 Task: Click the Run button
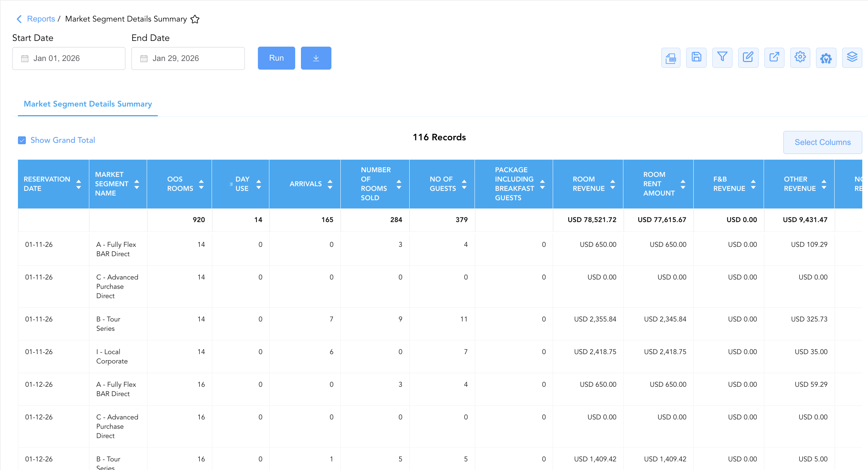277,58
